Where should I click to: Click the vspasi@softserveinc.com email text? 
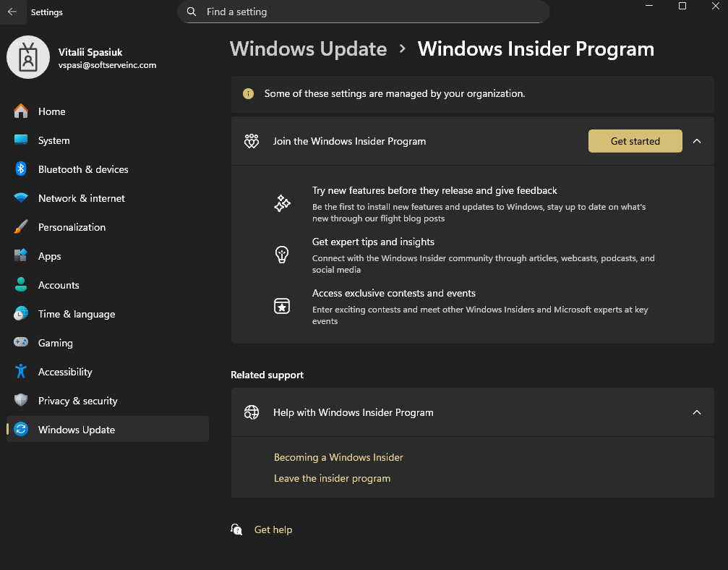[107, 65]
